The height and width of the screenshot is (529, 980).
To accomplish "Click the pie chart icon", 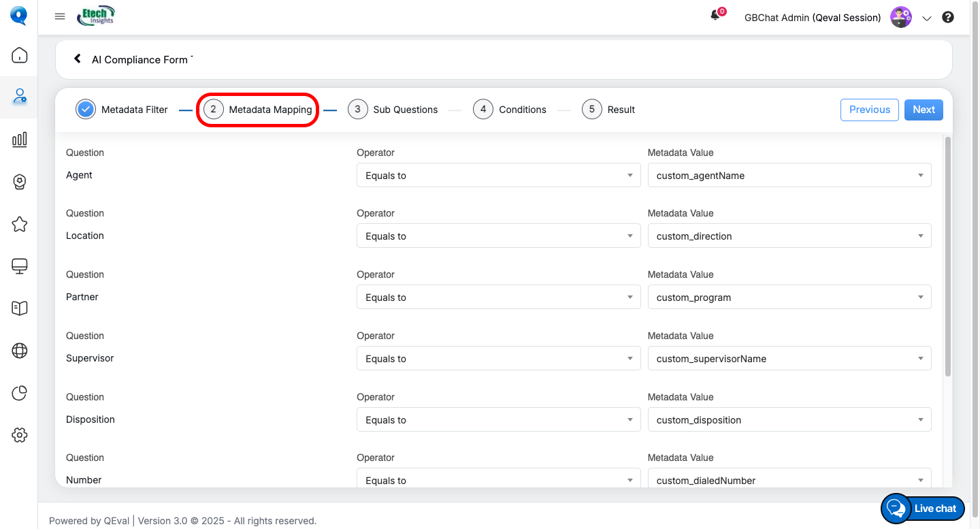I will click(x=19, y=393).
